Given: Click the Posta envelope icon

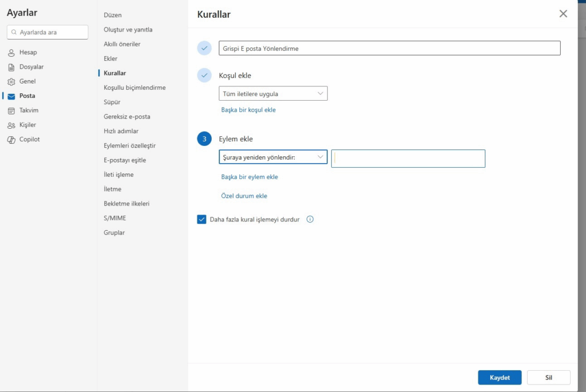Looking at the screenshot, I should [x=11, y=96].
